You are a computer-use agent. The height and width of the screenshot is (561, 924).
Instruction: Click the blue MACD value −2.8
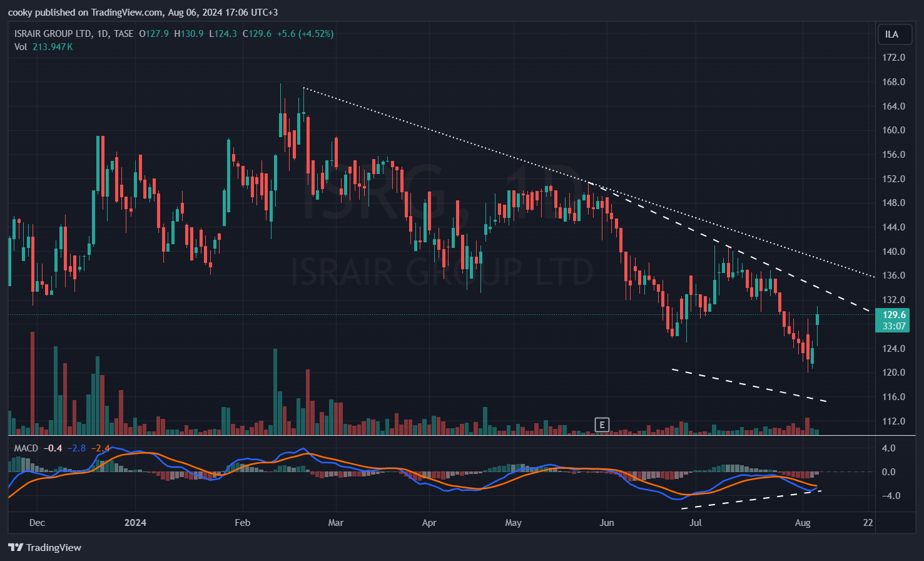76,448
